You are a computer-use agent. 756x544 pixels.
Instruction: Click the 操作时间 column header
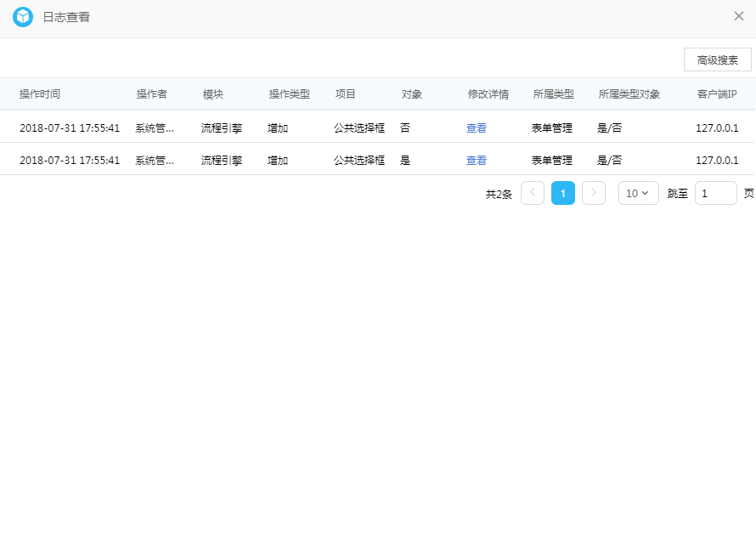point(40,94)
